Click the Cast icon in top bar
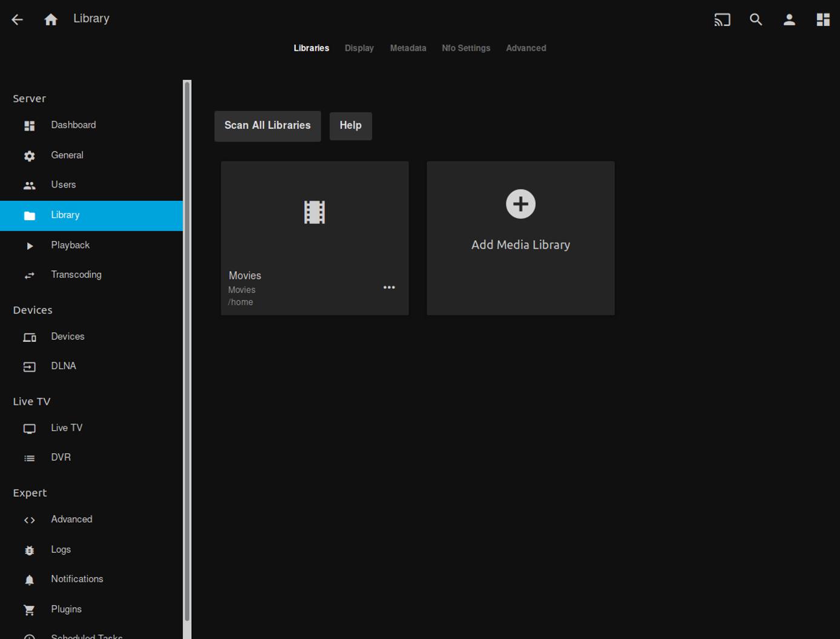Image resolution: width=840 pixels, height=639 pixels. coord(721,19)
